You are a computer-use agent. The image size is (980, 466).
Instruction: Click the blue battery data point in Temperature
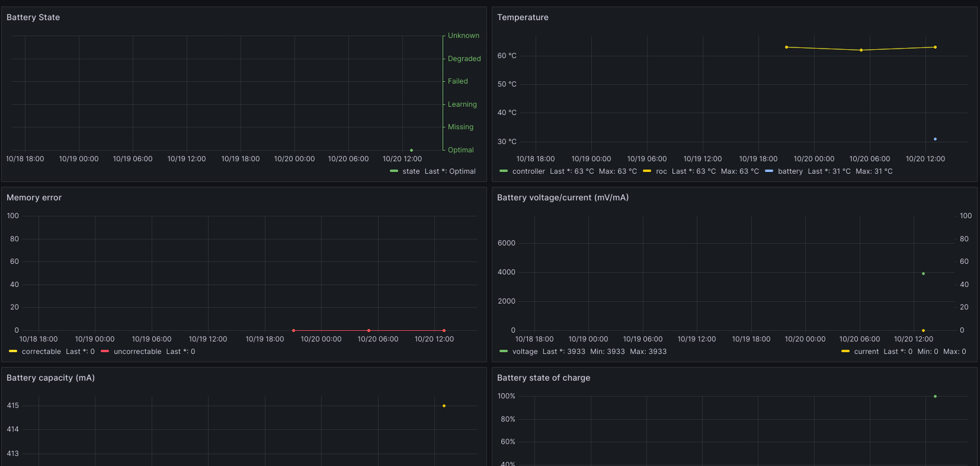pos(935,139)
